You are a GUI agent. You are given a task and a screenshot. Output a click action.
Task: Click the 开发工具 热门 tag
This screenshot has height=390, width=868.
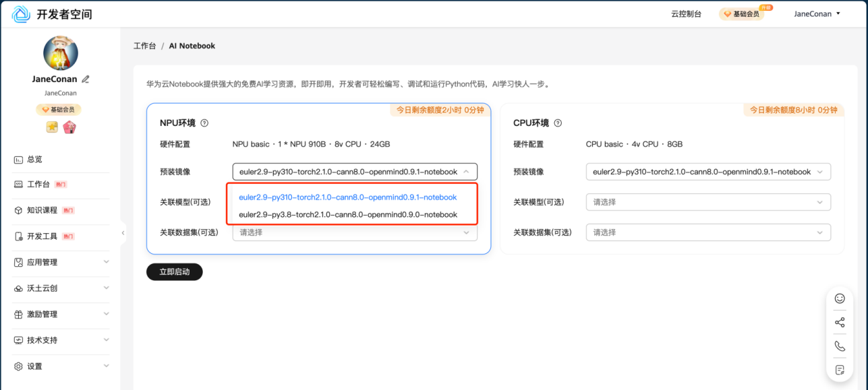(68, 236)
